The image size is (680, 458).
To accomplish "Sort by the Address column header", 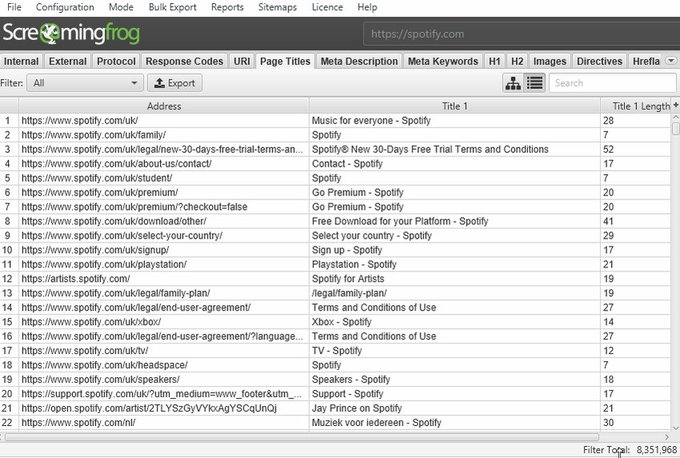I will point(164,106).
